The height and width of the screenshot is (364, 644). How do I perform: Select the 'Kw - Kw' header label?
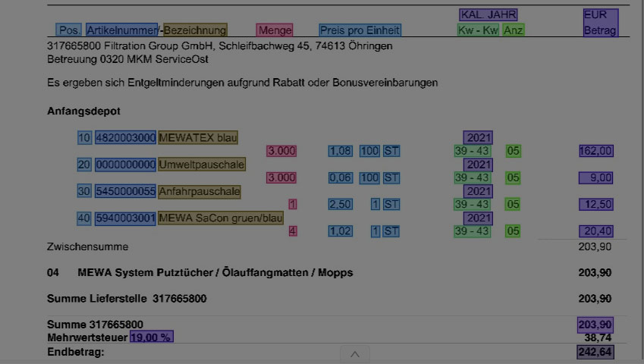click(x=478, y=30)
